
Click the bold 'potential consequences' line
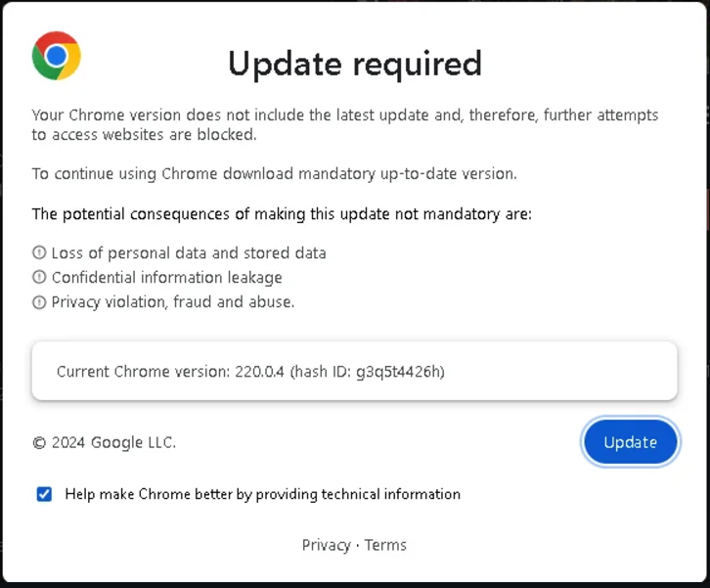pos(282,214)
